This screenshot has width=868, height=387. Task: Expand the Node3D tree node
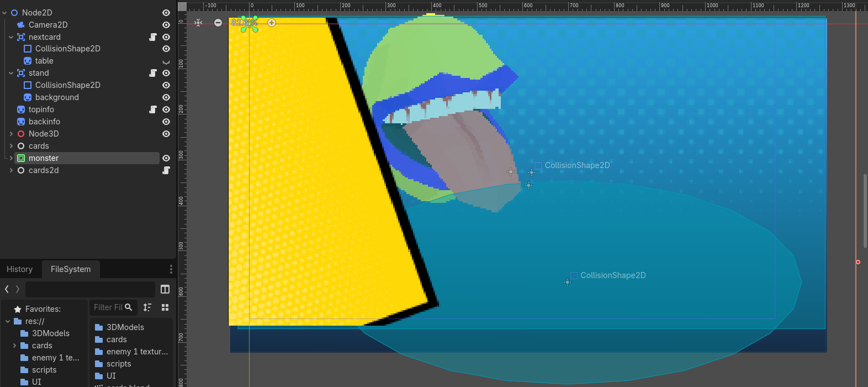pyautogui.click(x=11, y=134)
